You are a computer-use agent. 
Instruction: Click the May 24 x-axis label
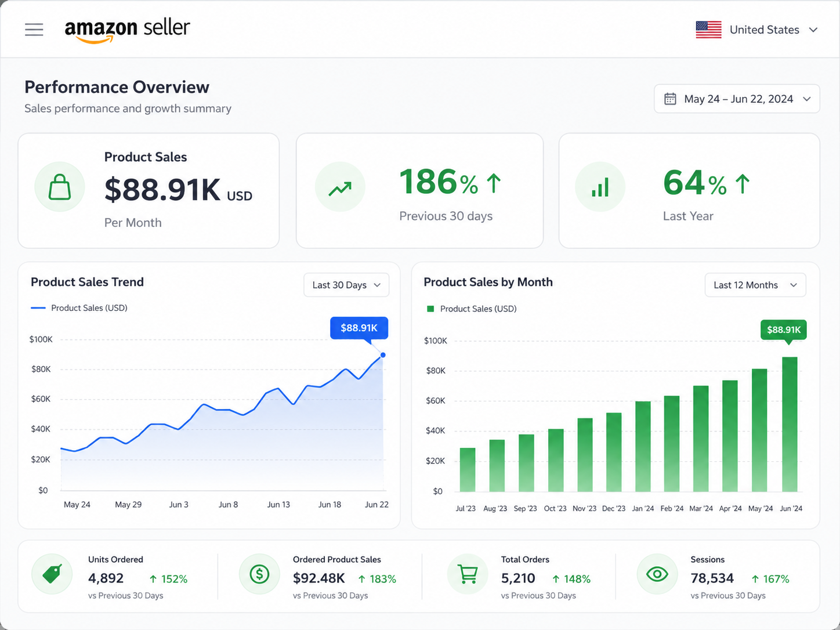pyautogui.click(x=77, y=505)
